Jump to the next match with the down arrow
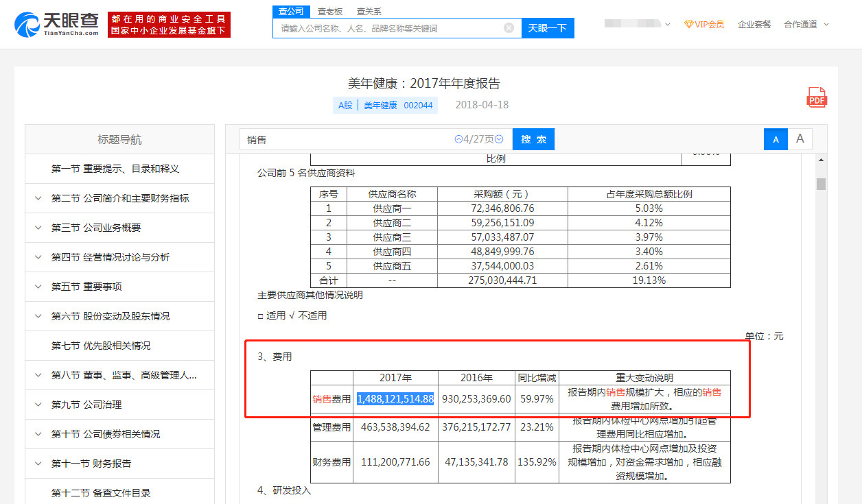 (x=499, y=139)
